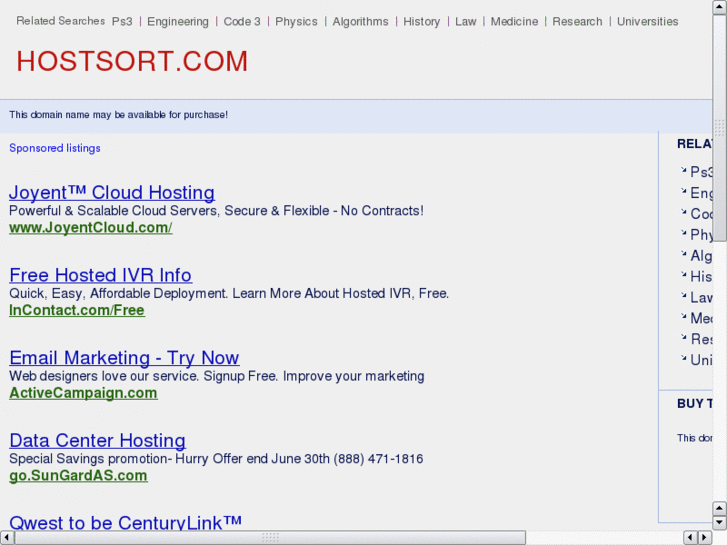727x545 pixels.
Task: Click the Special Savings promotion description
Action: [216, 459]
